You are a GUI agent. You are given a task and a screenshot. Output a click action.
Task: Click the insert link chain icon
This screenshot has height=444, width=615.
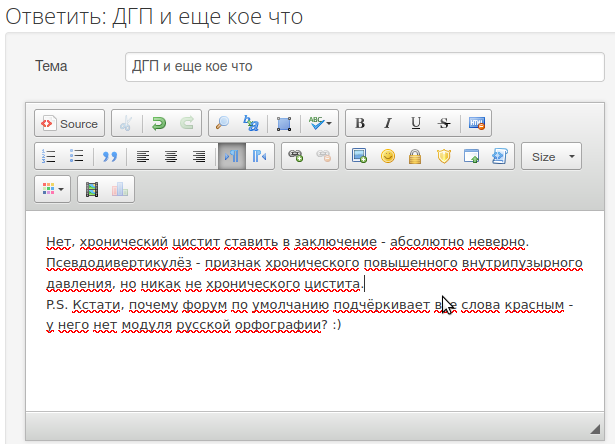295,156
